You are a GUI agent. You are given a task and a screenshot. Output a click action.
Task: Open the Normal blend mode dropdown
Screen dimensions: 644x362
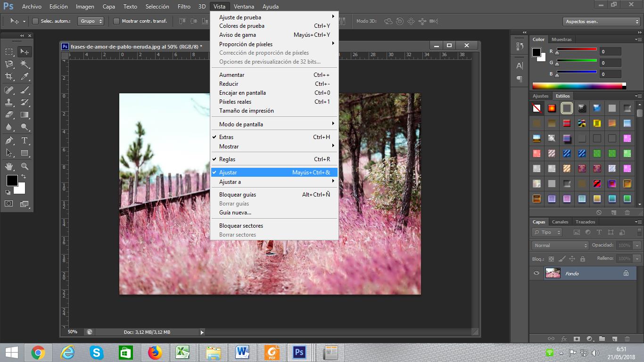(x=560, y=245)
